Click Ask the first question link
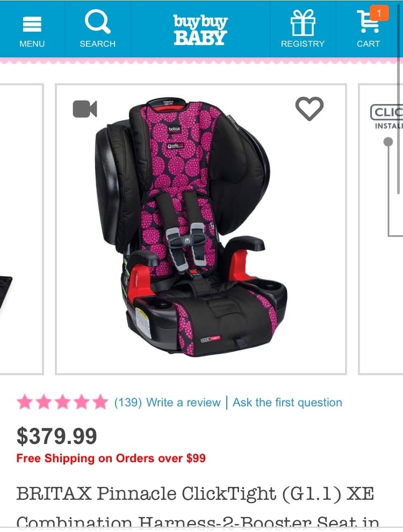403x532 pixels. click(287, 403)
